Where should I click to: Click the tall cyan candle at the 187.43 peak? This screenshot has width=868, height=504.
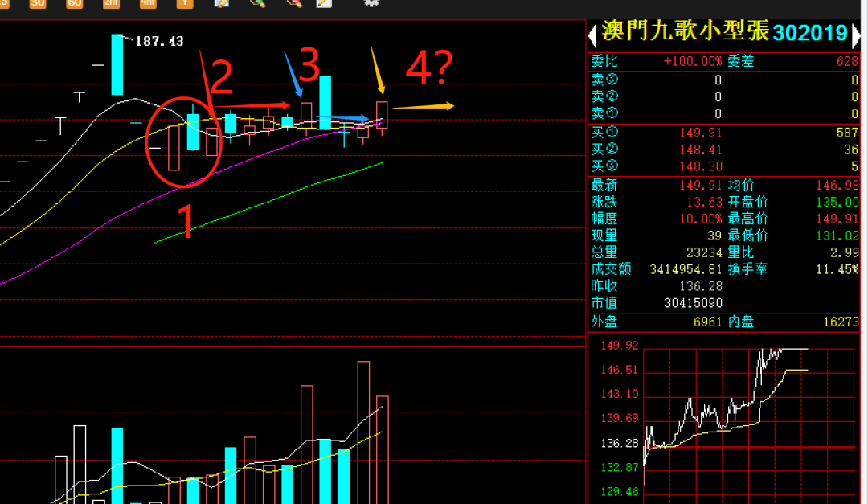point(117,65)
